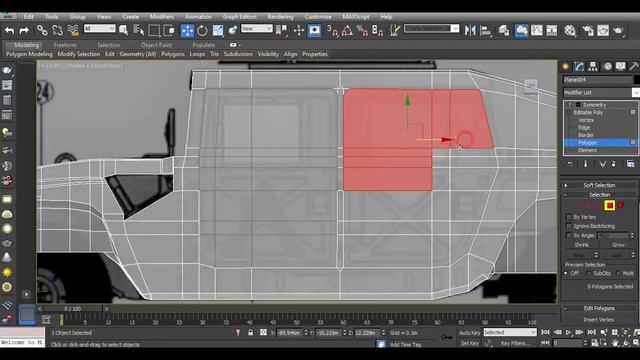Viewport: 640px width, 360px height.
Task: Select the Symmetry modifier in the stack
Action: pyautogui.click(x=594, y=105)
